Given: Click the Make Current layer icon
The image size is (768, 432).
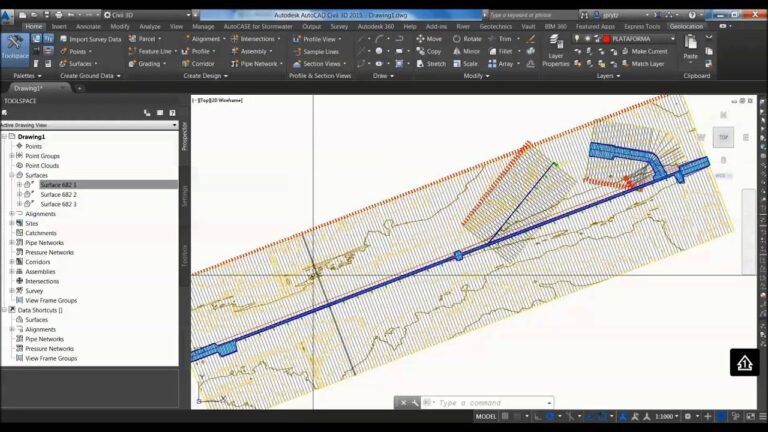Looking at the screenshot, I should click(625, 51).
